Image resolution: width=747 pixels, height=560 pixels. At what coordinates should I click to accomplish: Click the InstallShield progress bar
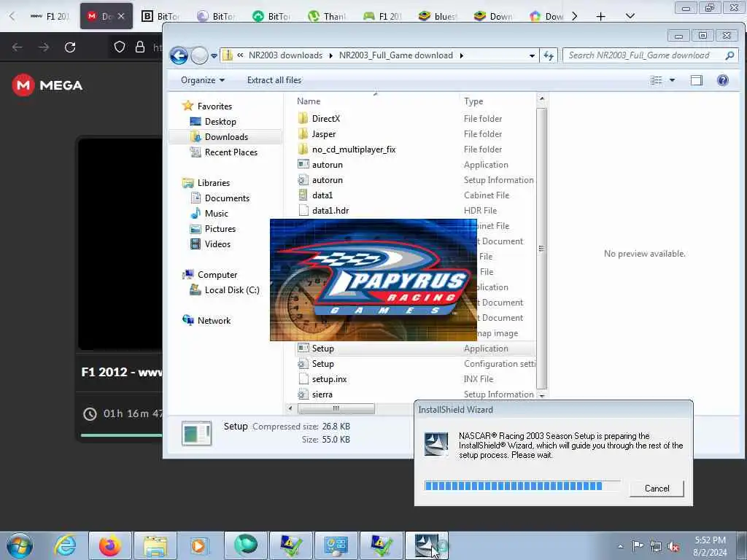[522, 486]
